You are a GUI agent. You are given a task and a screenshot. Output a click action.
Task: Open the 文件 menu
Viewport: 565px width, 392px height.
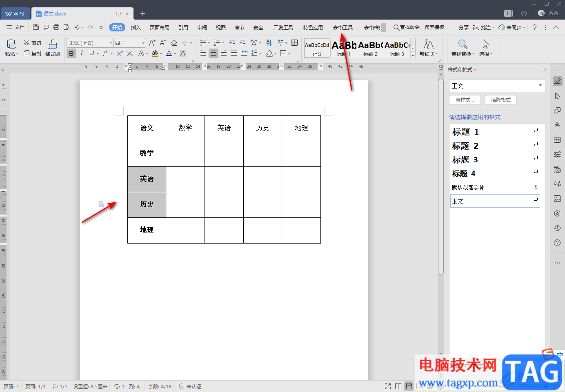16,27
